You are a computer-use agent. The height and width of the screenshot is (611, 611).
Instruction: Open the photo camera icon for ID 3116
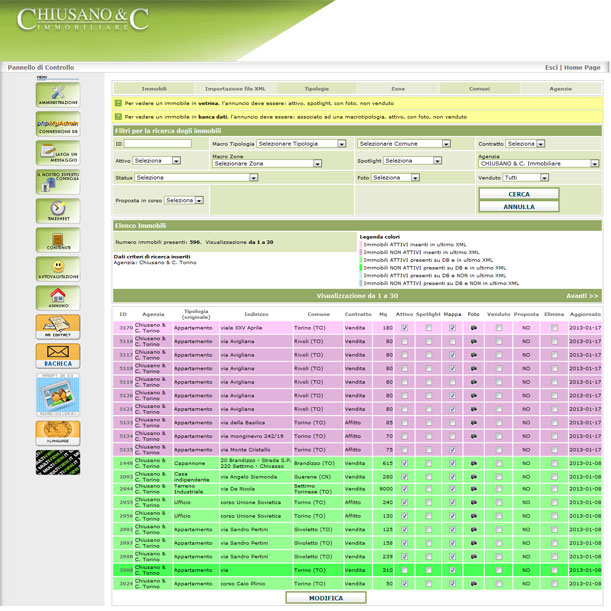473,342
